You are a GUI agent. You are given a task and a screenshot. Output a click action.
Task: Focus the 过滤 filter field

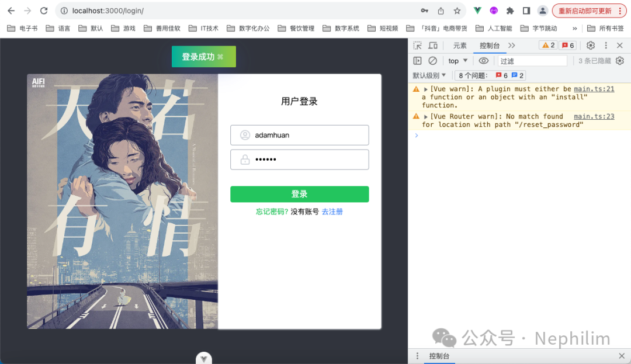[532, 61]
